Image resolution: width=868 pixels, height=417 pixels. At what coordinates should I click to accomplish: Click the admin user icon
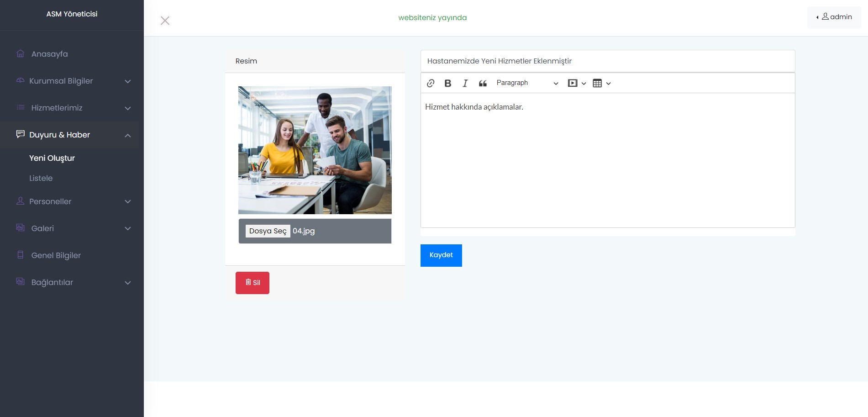[826, 16]
